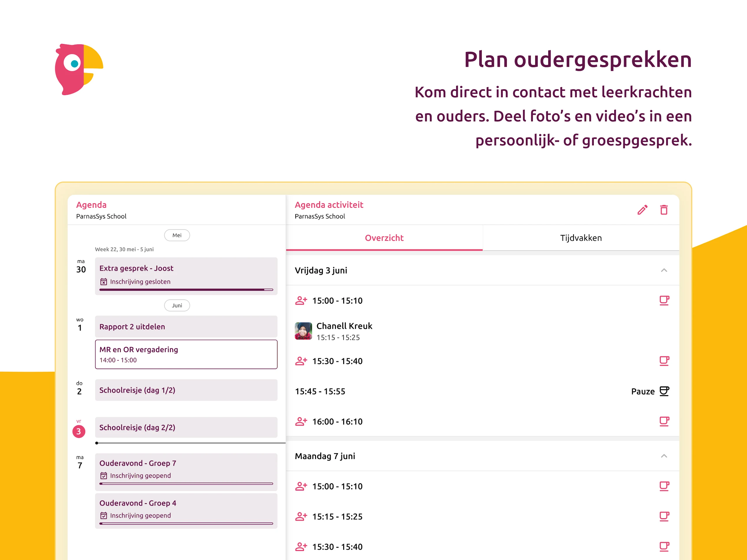Click the Juni month chip
This screenshot has height=560, width=747.
[177, 305]
